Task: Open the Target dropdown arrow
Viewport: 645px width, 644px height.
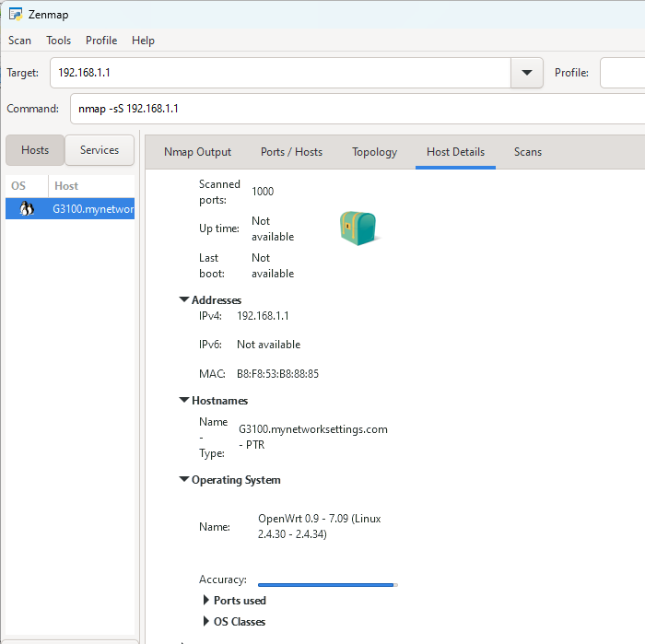Action: (527, 73)
